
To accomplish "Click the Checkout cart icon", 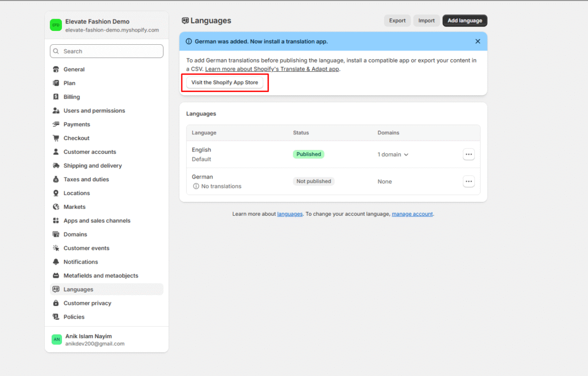I will (56, 138).
